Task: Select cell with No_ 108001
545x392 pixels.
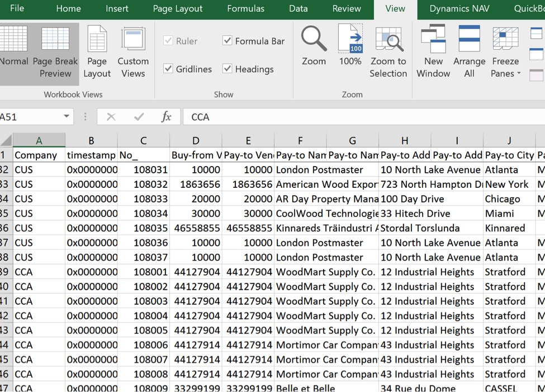Action: coord(144,272)
